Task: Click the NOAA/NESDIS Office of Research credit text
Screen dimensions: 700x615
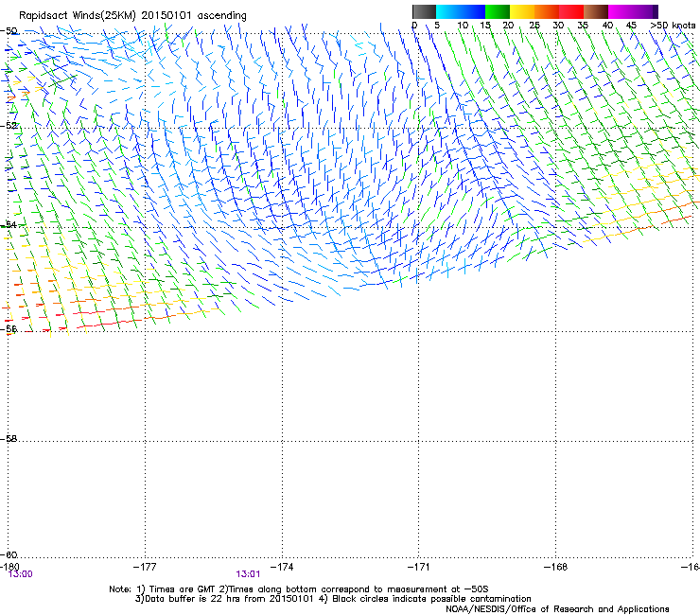Action: coord(557,609)
